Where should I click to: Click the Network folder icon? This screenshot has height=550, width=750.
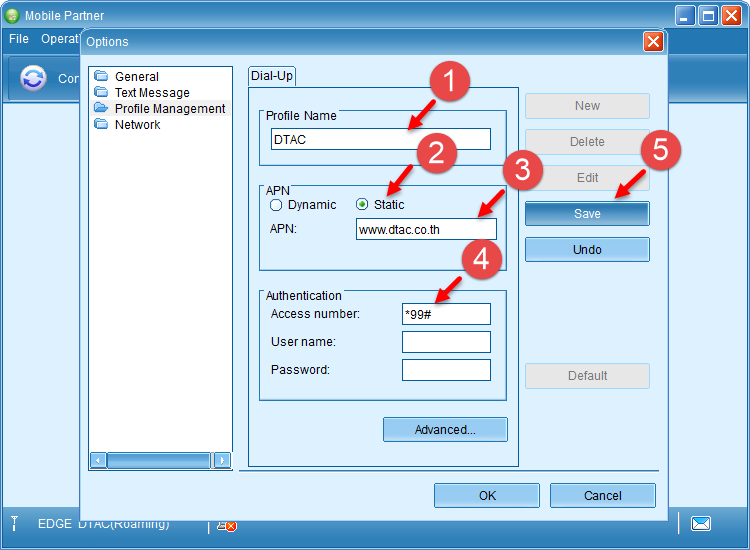pyautogui.click(x=101, y=124)
